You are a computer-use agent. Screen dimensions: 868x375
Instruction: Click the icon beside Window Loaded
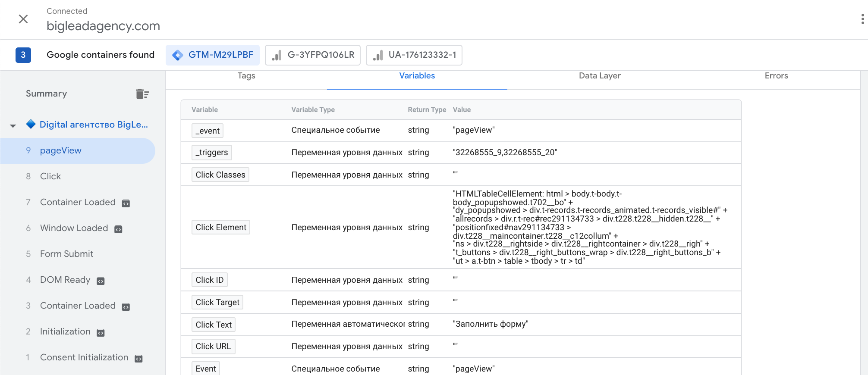[118, 229]
